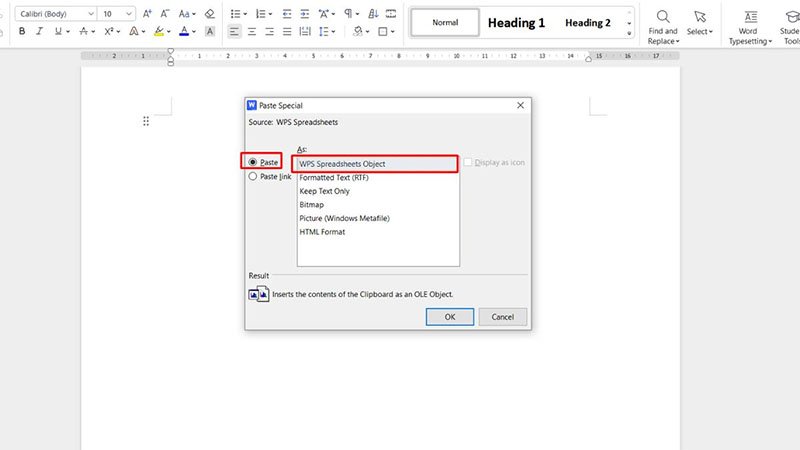800x450 pixels.
Task: Expand the styles gallery
Action: coord(629,33)
